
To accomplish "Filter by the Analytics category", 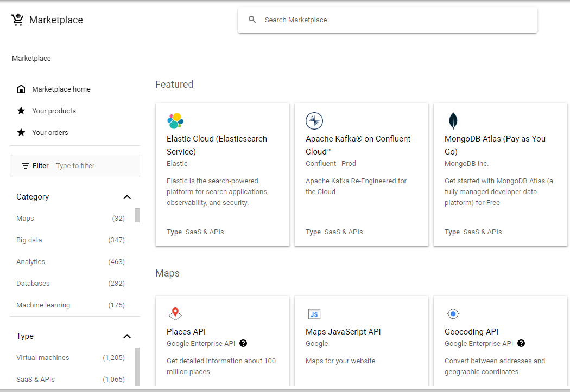I will point(71,262).
